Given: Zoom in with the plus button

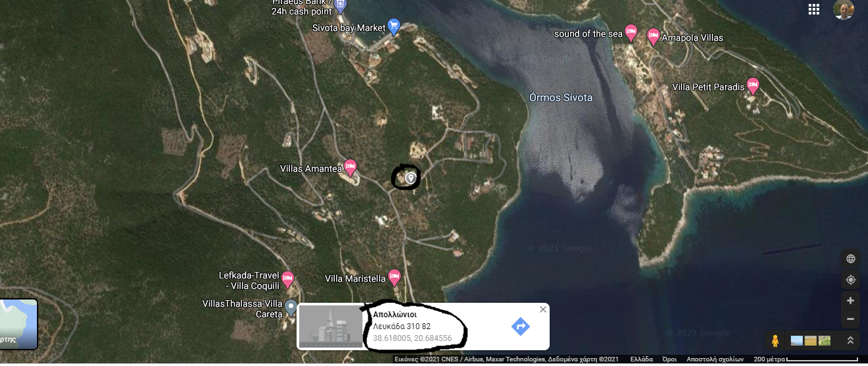Looking at the screenshot, I should tap(850, 301).
